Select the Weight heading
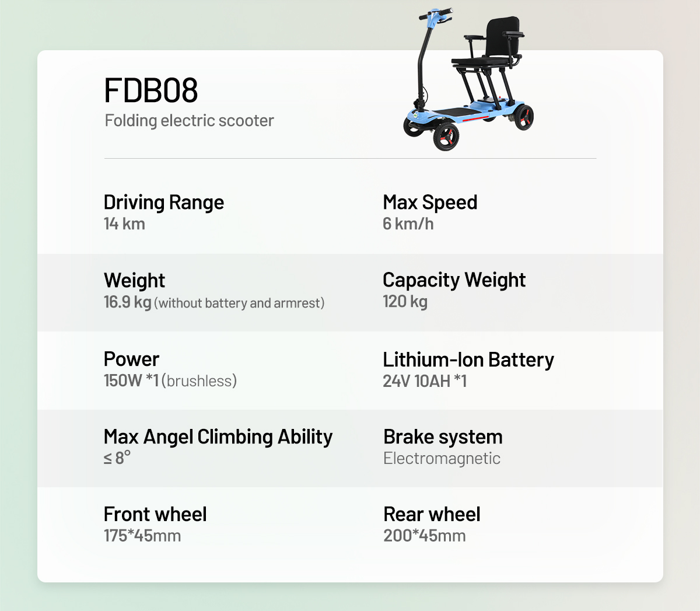700x611 pixels. pos(134,281)
